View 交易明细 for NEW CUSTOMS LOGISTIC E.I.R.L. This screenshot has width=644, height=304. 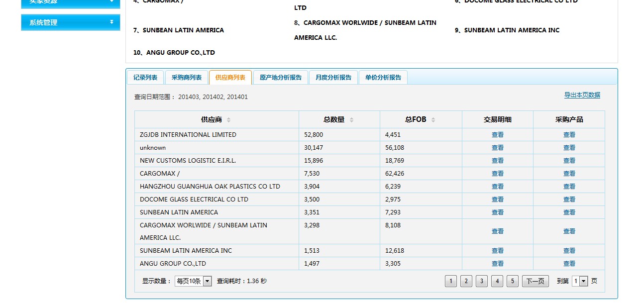tap(498, 161)
